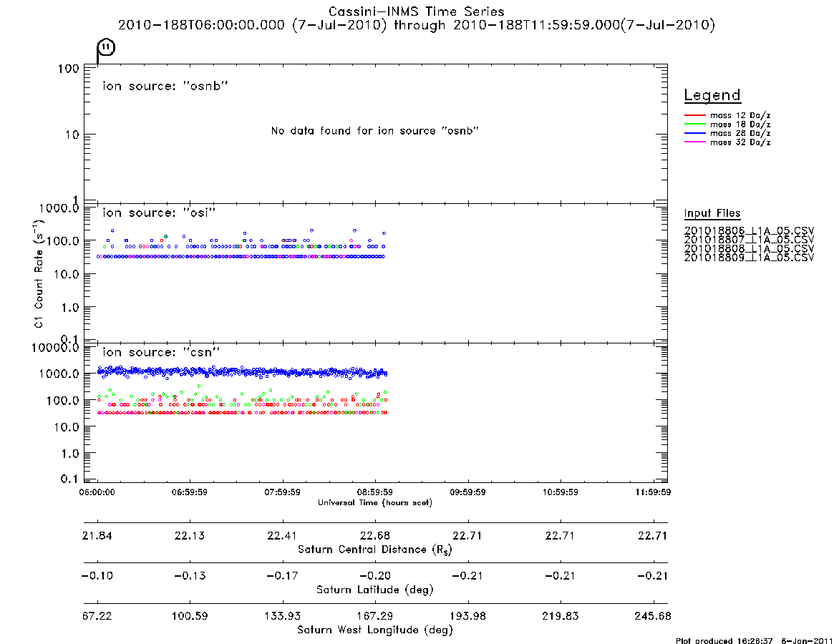Click the 22.68 distance value
Image resolution: width=834 pixels, height=644 pixels.
tap(375, 535)
